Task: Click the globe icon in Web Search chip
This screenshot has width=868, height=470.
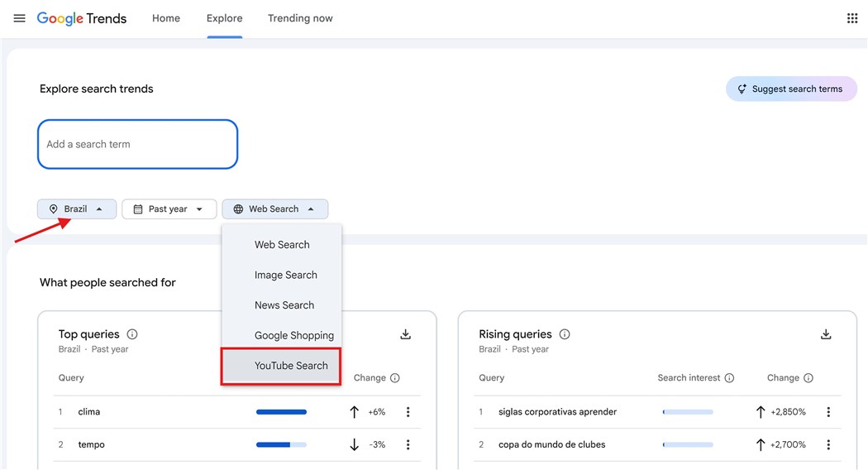Action: [x=238, y=209]
